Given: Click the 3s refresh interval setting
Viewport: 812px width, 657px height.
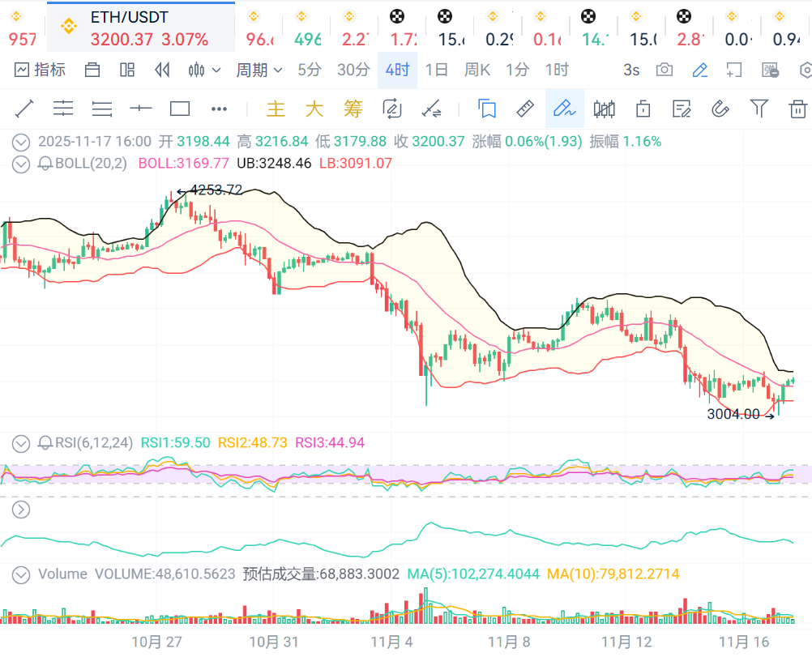Looking at the screenshot, I should [x=631, y=70].
